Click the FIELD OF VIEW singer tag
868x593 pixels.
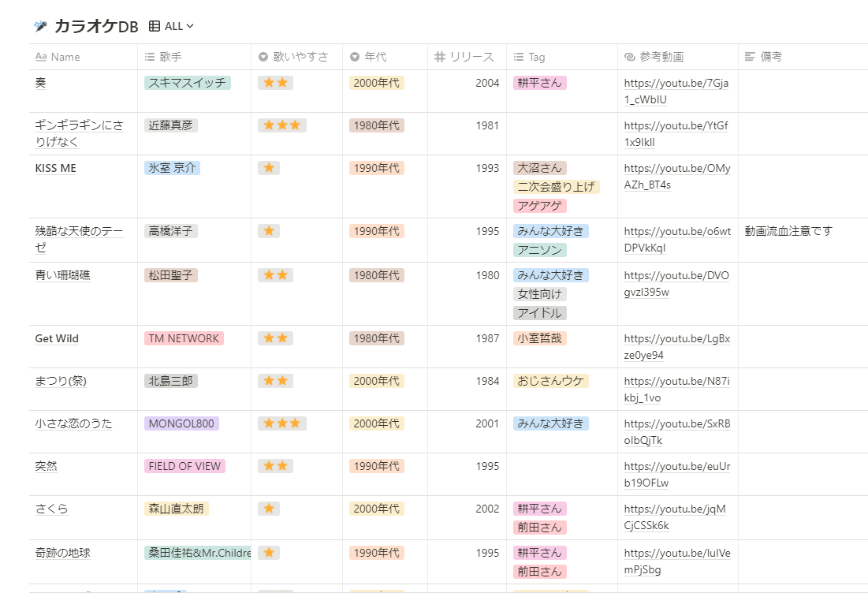pyautogui.click(x=184, y=466)
